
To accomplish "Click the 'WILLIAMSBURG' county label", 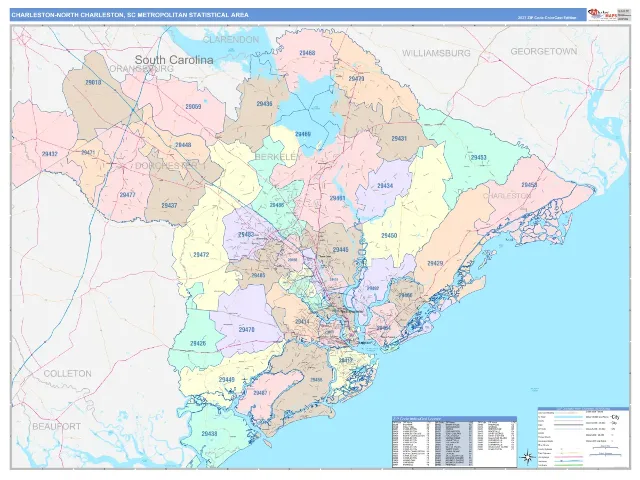I will [436, 53].
